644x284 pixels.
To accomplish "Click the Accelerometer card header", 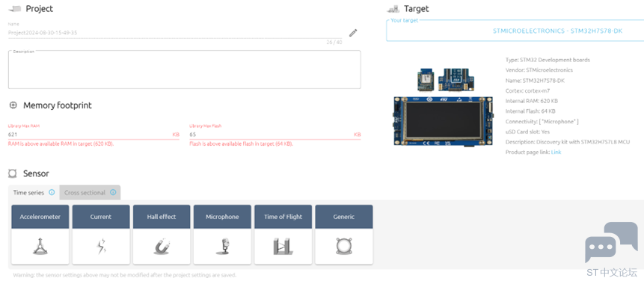I will pyautogui.click(x=40, y=217).
